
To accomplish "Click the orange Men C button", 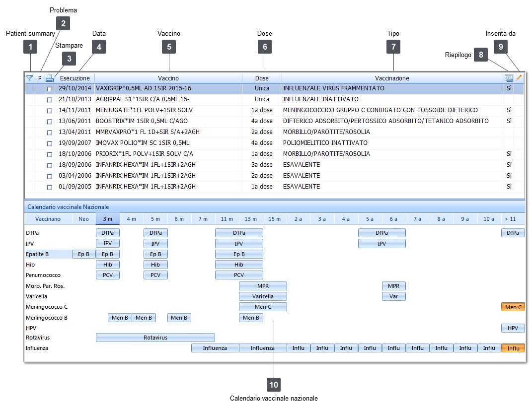I will tap(513, 307).
